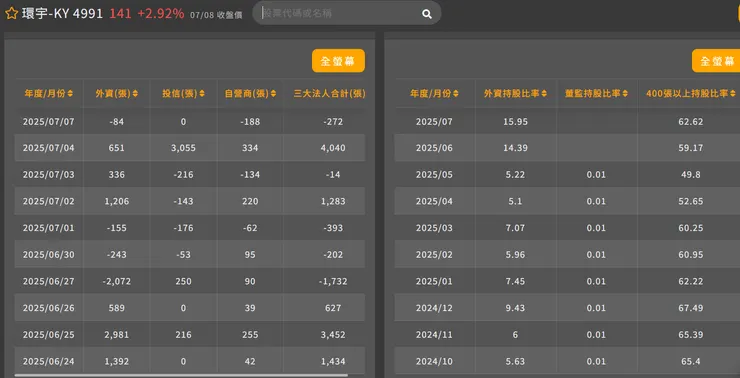Screen dimensions: 740x378
Task: Sort by 外資(張) column arrows
Action: point(135,93)
